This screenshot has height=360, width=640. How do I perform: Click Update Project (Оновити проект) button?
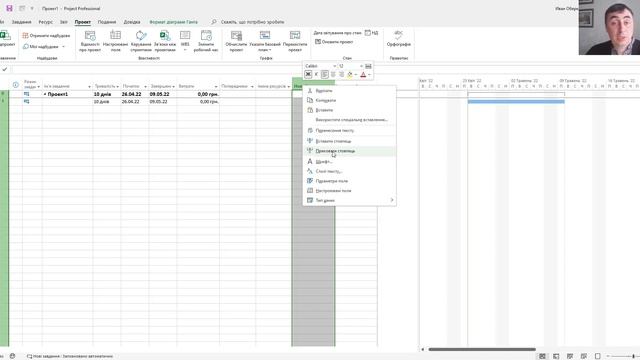coord(334,42)
